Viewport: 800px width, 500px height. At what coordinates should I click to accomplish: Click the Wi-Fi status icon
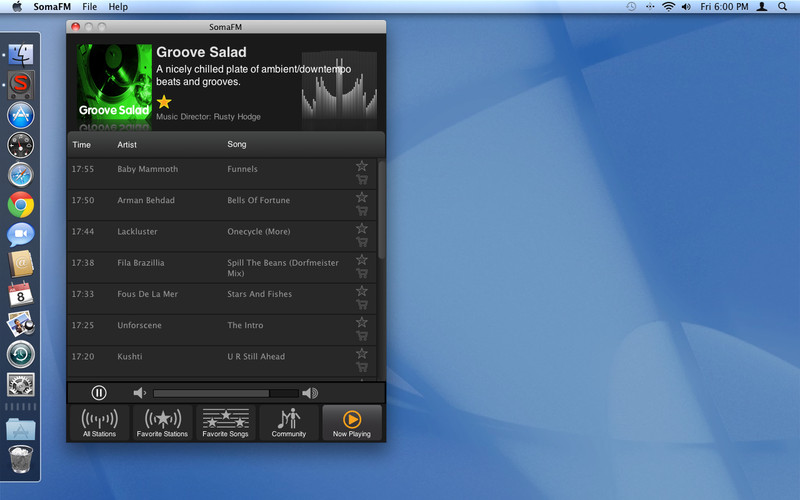[668, 7]
